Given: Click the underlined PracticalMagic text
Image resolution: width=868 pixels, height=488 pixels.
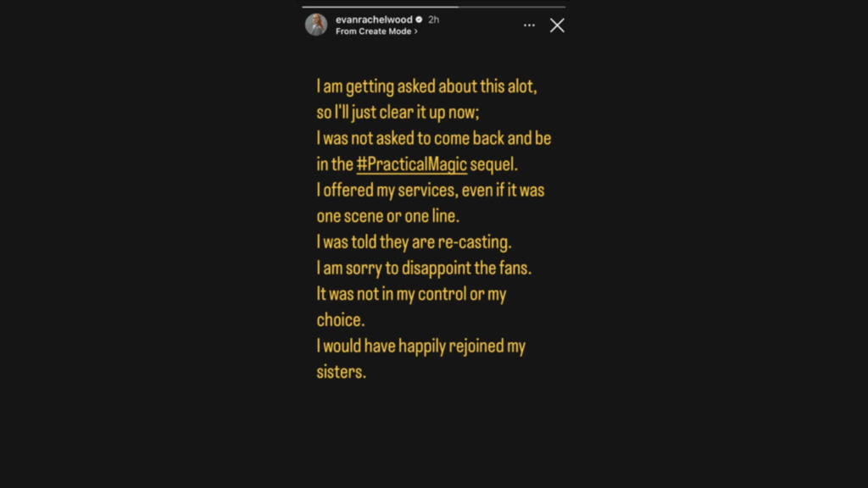Looking at the screenshot, I should coord(412,164).
